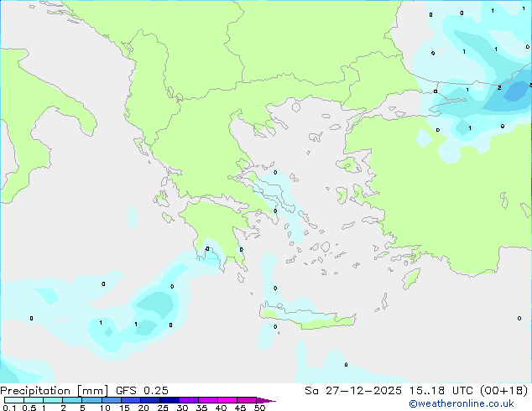
Task: Click the 35–40 mm magenta legend swatch
Action: tap(208, 400)
